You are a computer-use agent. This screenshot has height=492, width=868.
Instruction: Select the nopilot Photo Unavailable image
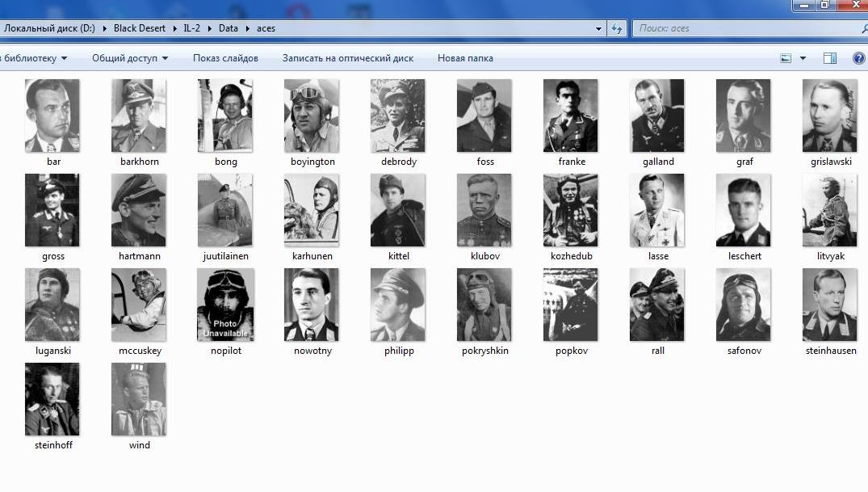(226, 305)
